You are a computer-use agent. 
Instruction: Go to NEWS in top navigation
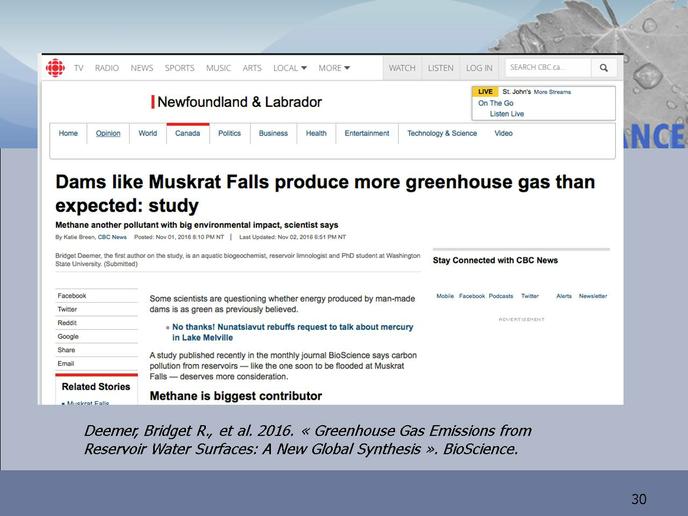click(142, 68)
